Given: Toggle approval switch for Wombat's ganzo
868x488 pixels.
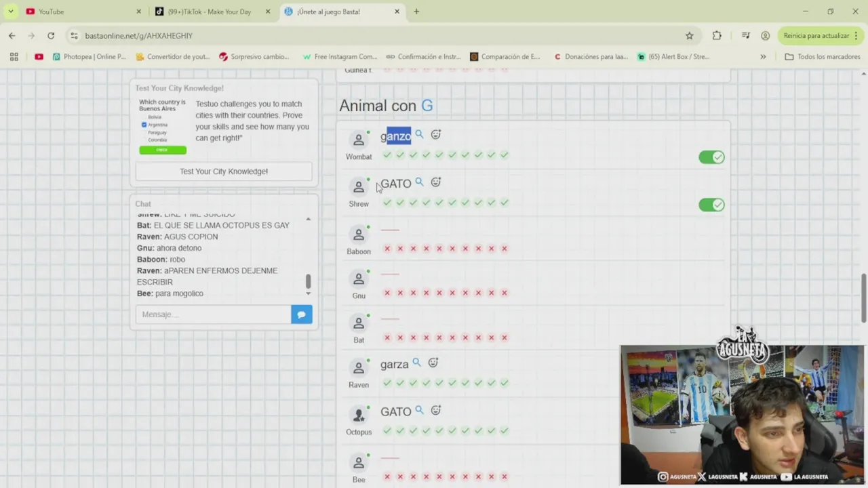Looking at the screenshot, I should 711,157.
